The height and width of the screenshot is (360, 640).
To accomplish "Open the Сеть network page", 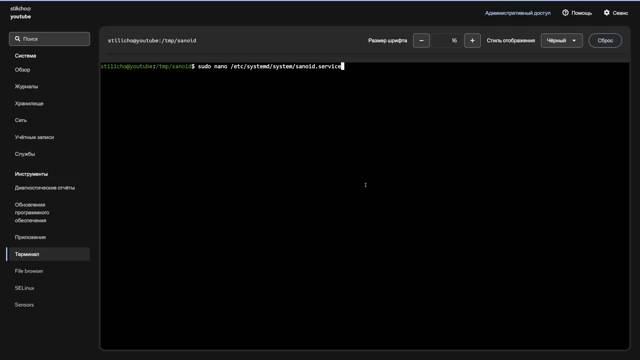I will (21, 120).
